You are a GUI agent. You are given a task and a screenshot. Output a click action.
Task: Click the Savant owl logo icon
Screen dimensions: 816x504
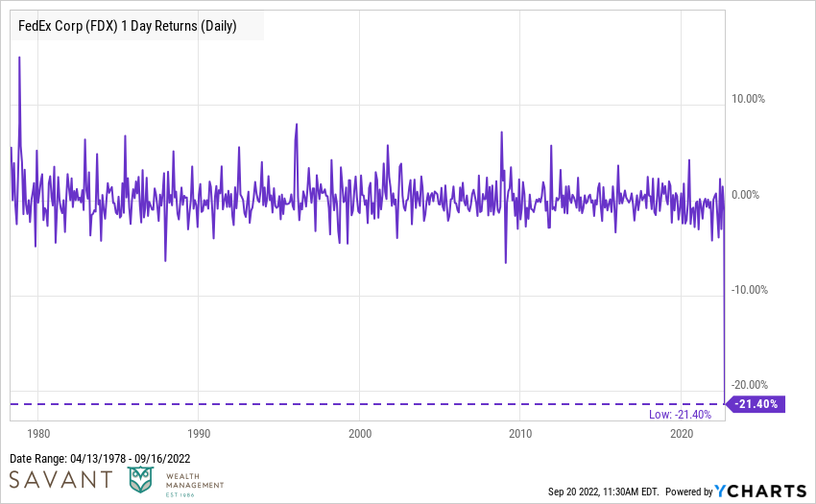pyautogui.click(x=140, y=480)
